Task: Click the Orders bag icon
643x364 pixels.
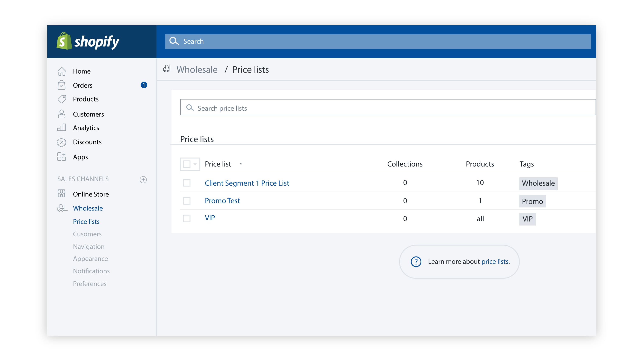Action: point(62,85)
